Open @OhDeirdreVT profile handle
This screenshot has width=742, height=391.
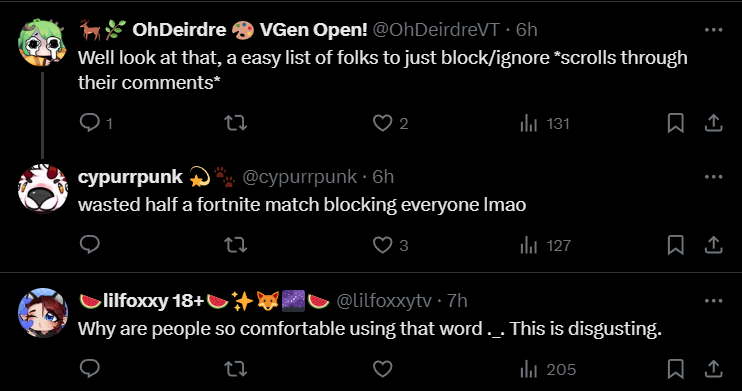(x=436, y=30)
